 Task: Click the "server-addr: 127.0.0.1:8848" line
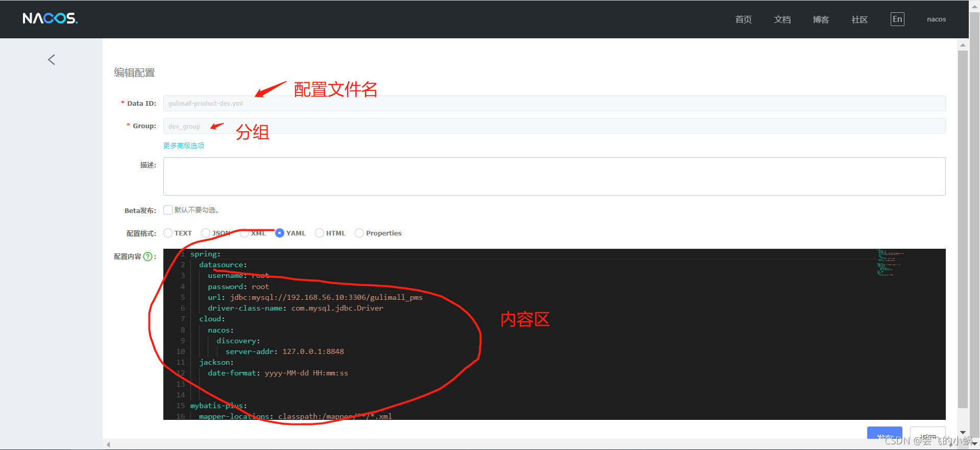[x=284, y=351]
